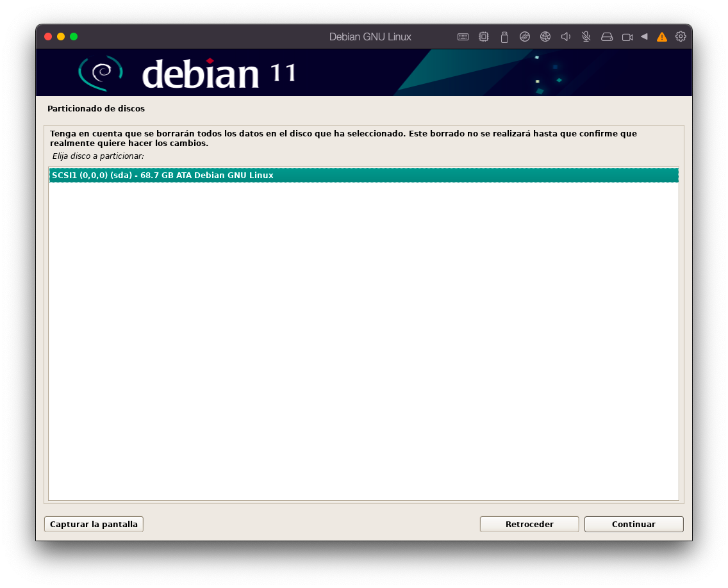
Task: Click the keyboard icon in the title bar
Action: click(463, 37)
